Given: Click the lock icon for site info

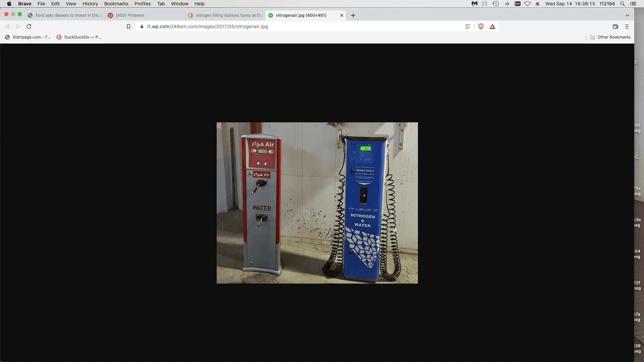Looking at the screenshot, I should tap(142, 26).
